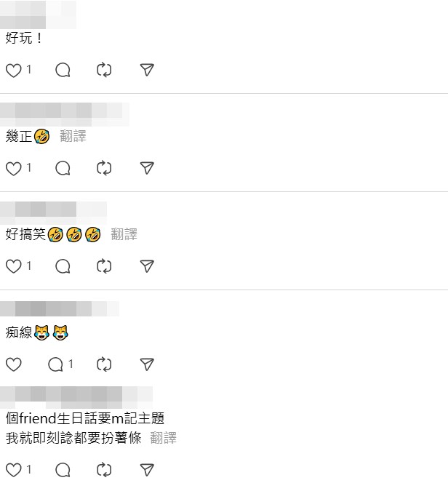Like the 痴線 comment
448x483 pixels.
14,364
